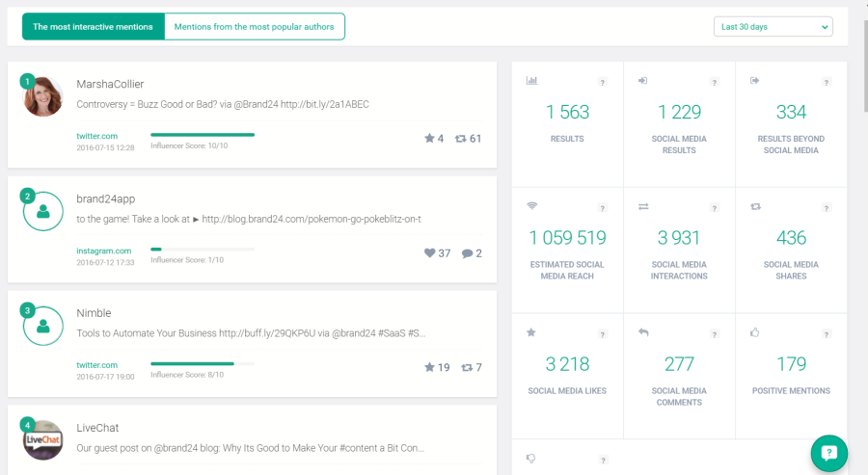This screenshot has height=475, width=868.
Task: Click Nimble's Tools to Automate Your Business text
Action: pos(251,333)
